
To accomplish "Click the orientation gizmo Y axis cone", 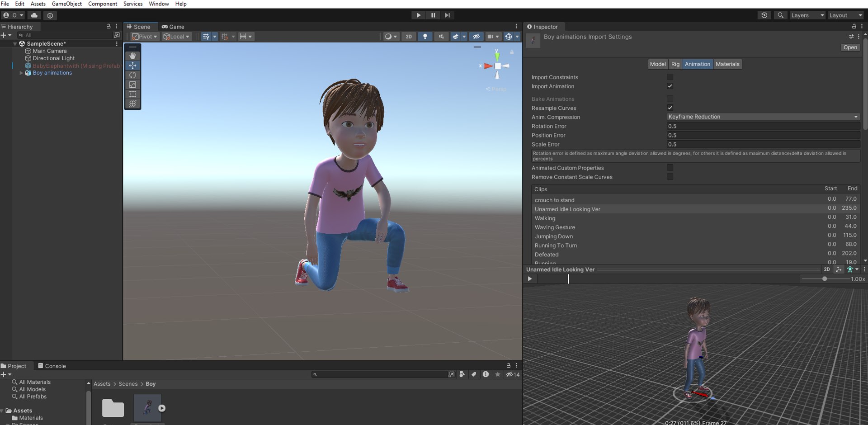I will tap(497, 56).
